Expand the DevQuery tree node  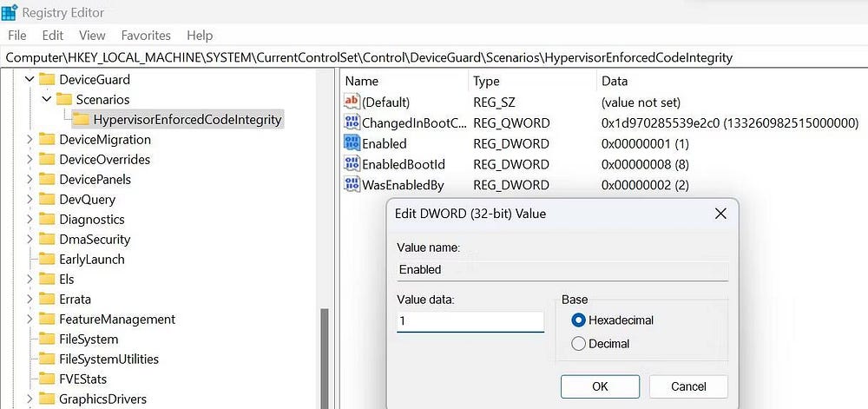coord(30,199)
